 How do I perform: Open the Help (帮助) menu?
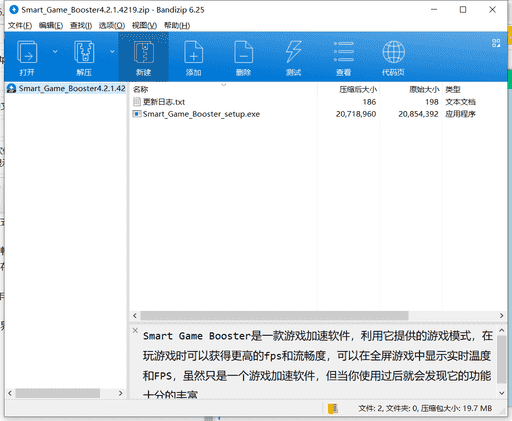click(x=177, y=26)
